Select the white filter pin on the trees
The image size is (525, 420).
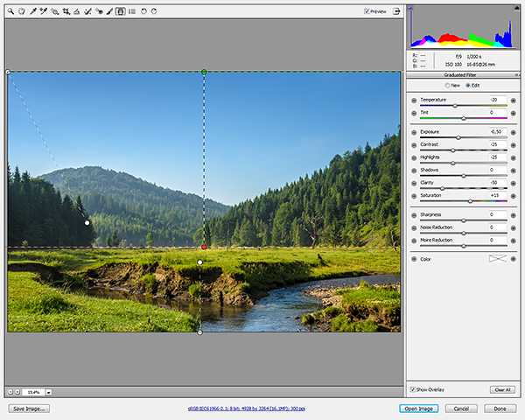tap(87, 223)
